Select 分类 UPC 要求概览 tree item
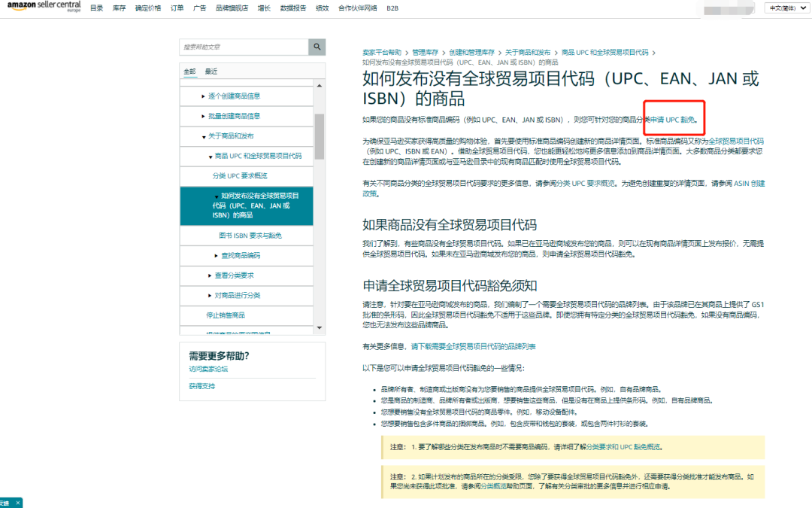 click(240, 175)
